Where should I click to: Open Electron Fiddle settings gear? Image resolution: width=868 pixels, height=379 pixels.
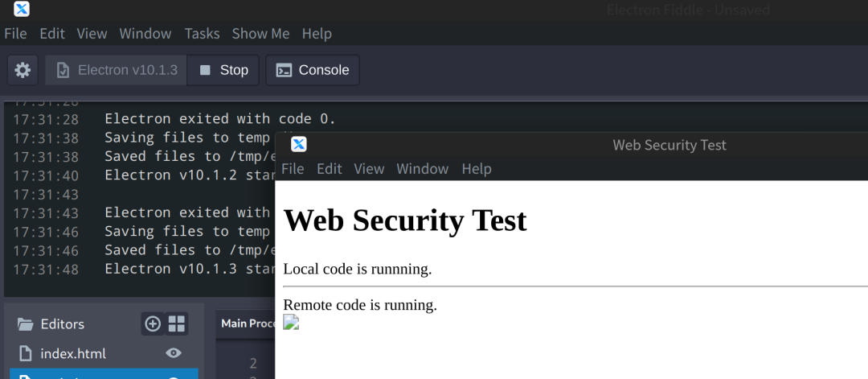tap(23, 70)
